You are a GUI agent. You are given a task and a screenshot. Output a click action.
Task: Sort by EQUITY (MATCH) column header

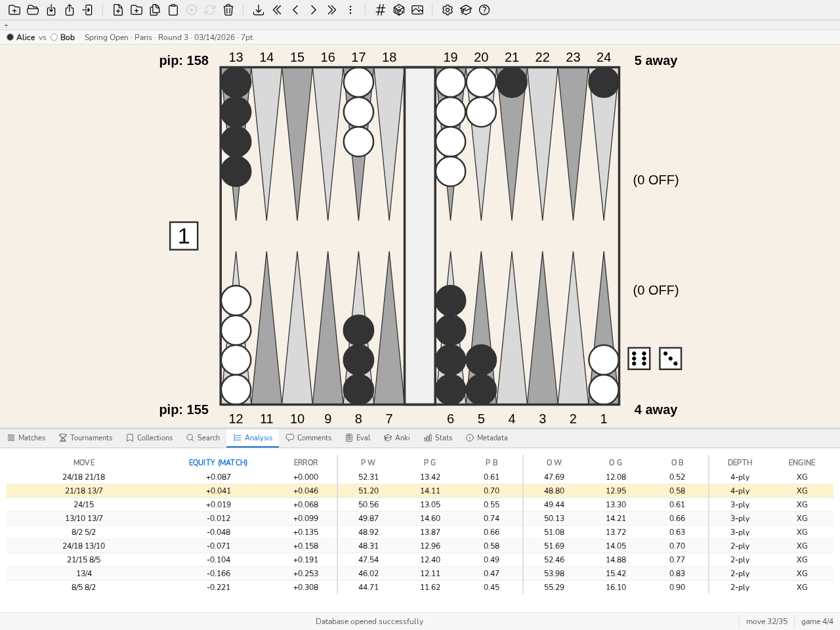219,463
